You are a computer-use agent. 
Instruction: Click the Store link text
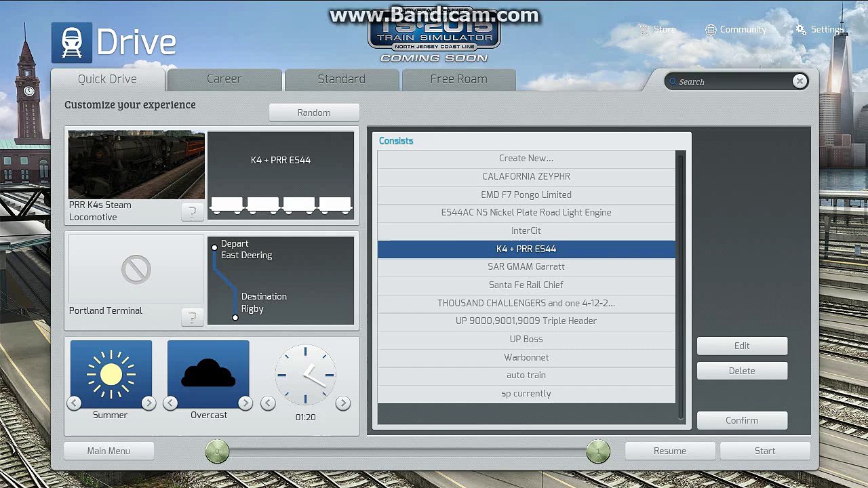coord(665,30)
